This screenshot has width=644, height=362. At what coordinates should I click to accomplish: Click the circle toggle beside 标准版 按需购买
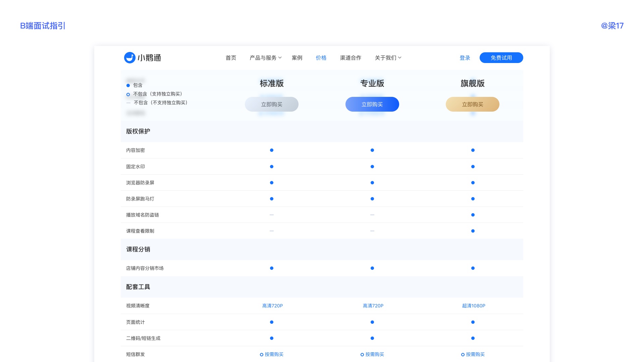[x=261, y=354]
